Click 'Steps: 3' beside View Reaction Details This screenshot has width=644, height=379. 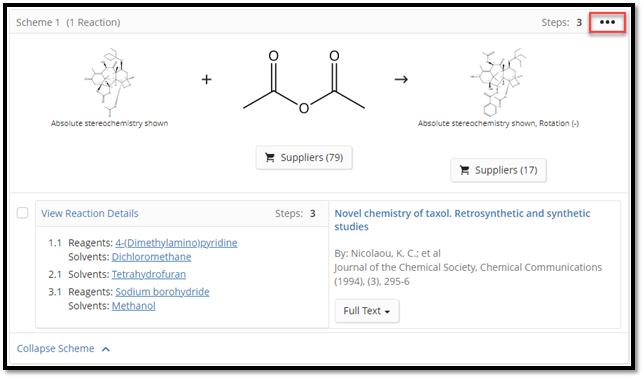click(295, 214)
